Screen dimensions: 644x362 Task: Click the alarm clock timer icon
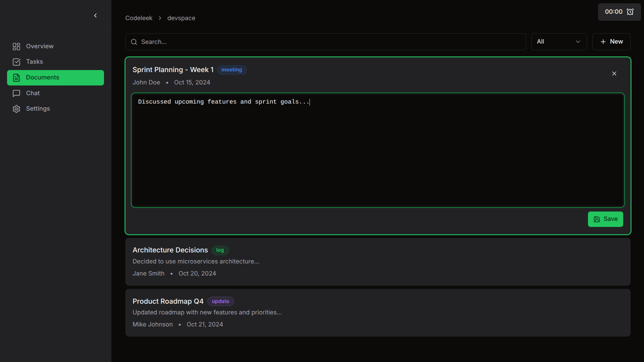click(630, 12)
